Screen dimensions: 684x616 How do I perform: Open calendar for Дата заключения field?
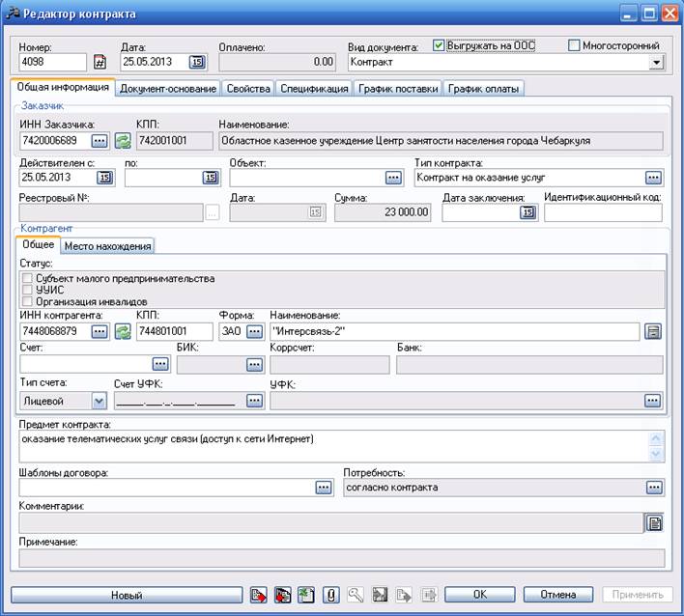tap(527, 212)
